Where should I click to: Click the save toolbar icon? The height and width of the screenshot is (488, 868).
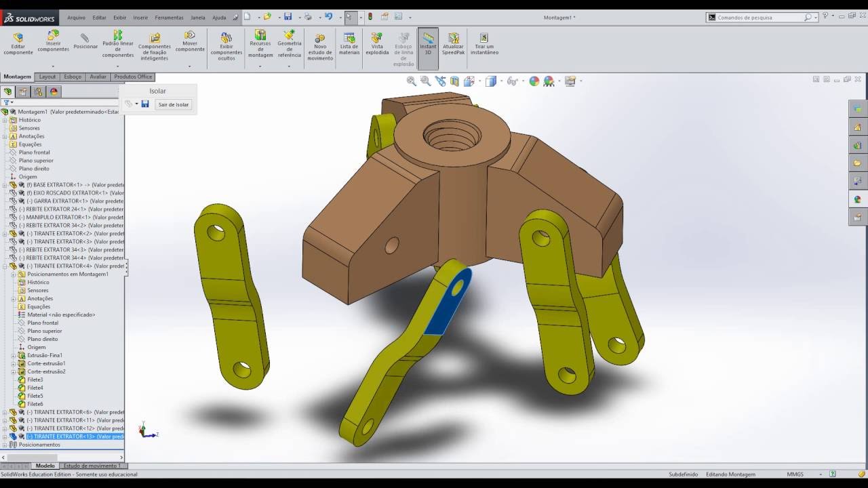point(288,16)
